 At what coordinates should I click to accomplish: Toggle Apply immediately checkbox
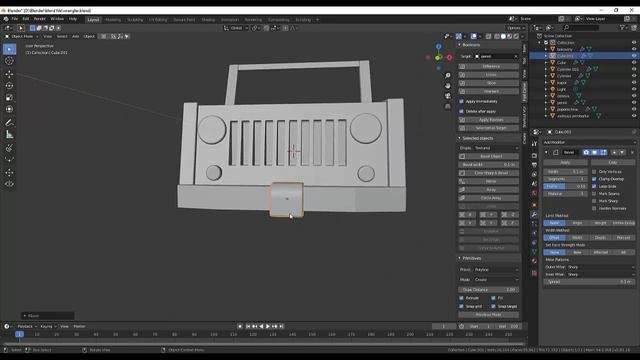tap(461, 101)
